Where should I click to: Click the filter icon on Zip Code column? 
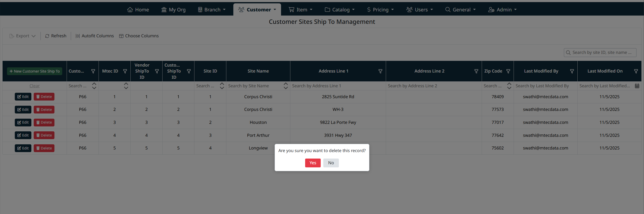tap(508, 71)
